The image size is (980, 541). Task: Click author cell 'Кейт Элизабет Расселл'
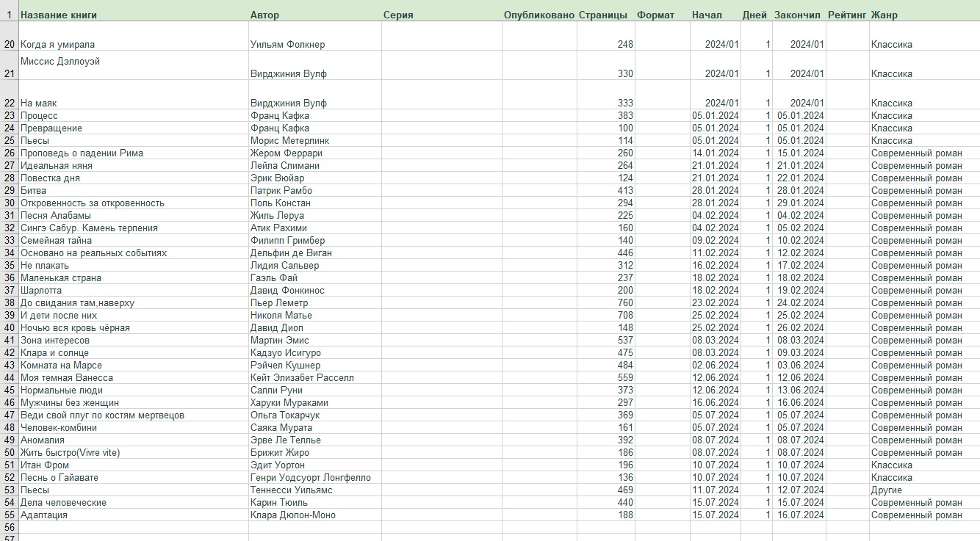(314, 377)
